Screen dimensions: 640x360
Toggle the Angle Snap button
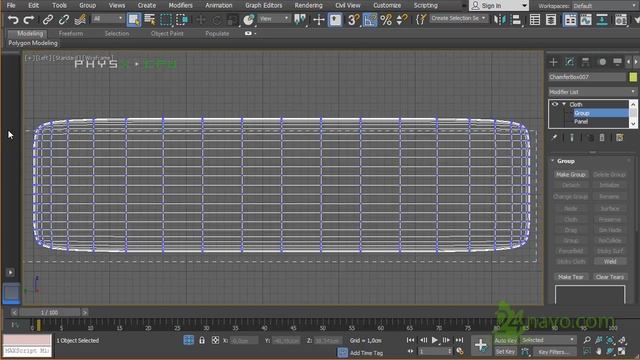click(370, 20)
